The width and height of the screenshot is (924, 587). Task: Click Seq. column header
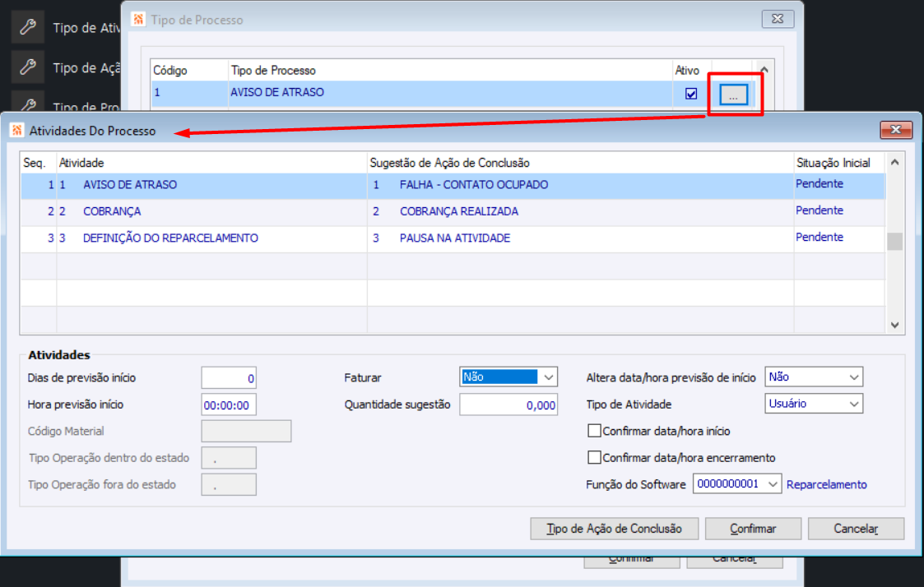(35, 163)
